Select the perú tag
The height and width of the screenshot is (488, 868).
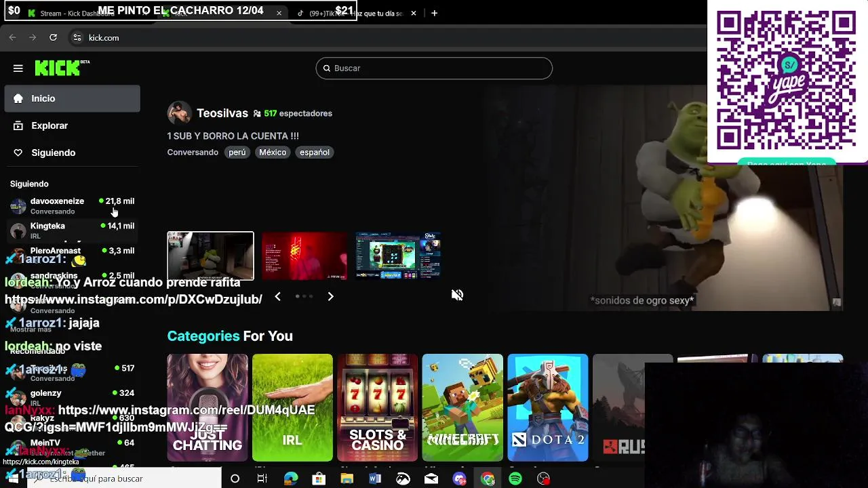click(237, 152)
